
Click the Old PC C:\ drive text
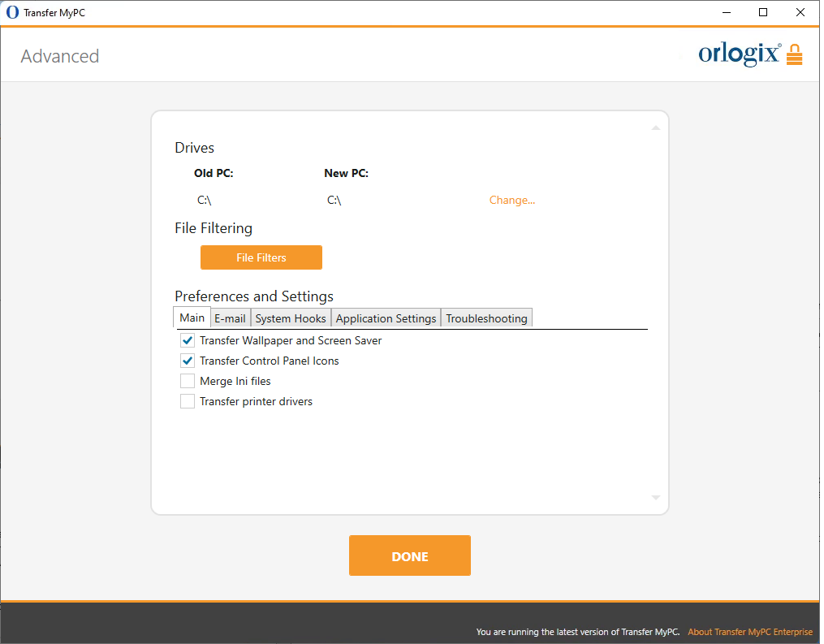[x=205, y=201]
